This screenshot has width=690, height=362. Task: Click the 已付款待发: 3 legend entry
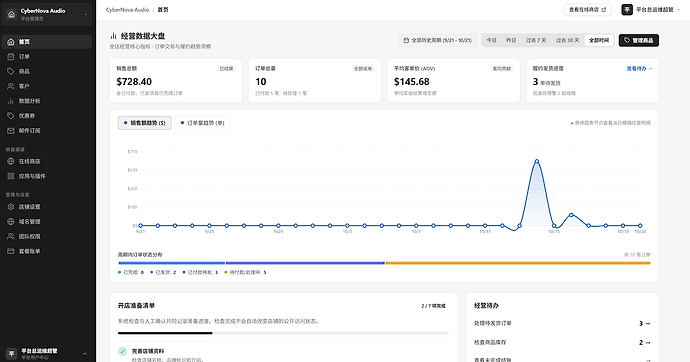200,273
